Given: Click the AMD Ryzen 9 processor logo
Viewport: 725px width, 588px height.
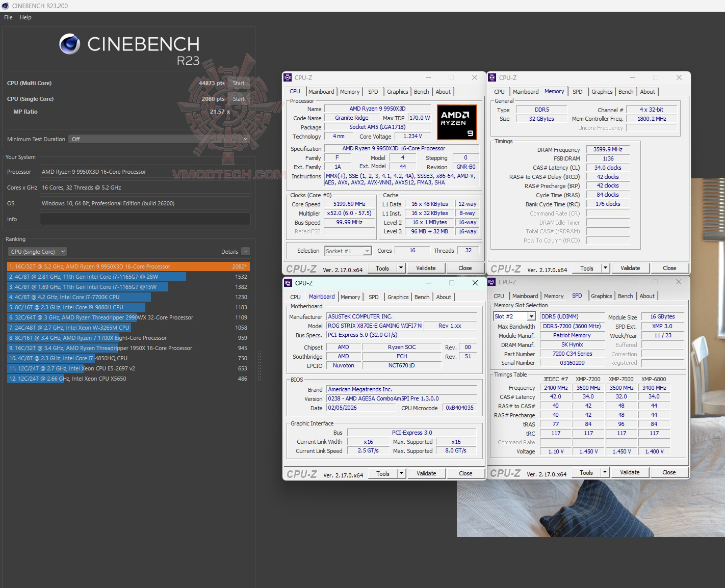Looking at the screenshot, I should 457,122.
